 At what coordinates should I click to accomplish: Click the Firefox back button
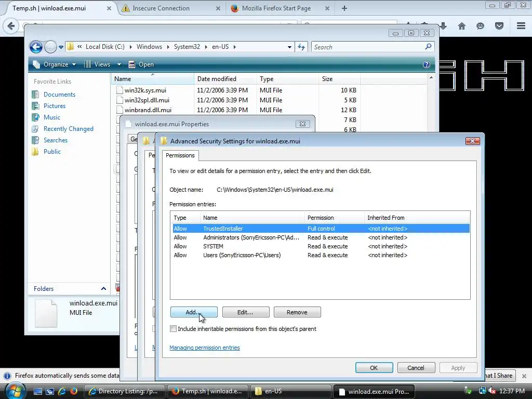[x=11, y=26]
